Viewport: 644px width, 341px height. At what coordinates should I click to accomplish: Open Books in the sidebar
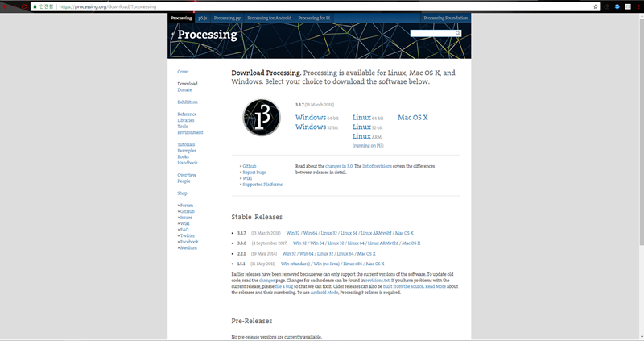tap(184, 156)
